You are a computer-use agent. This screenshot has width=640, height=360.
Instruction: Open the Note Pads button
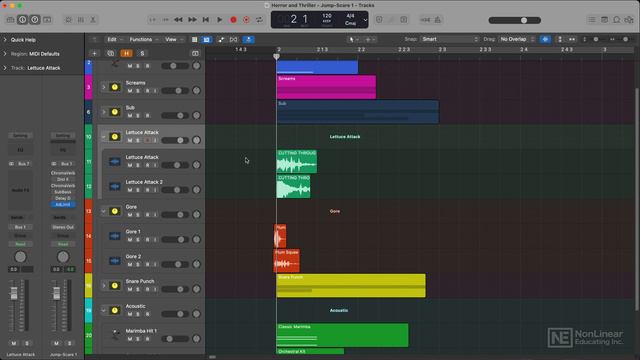coord(604,20)
